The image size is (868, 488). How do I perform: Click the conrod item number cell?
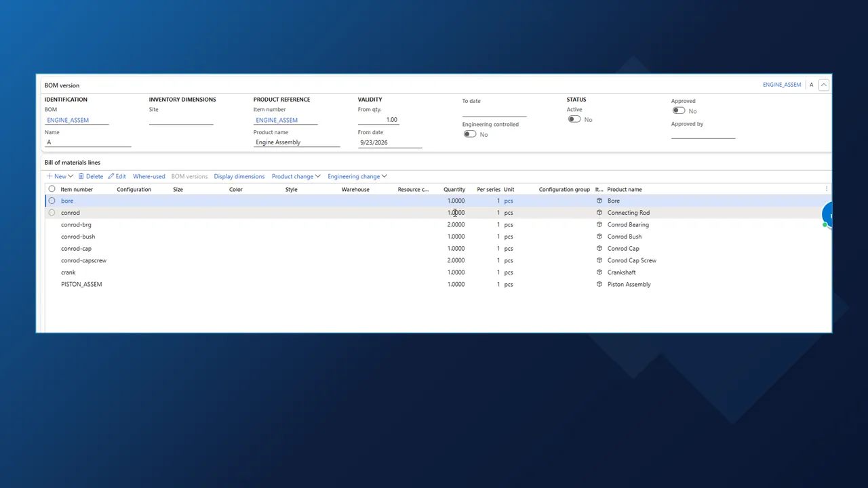[71, 213]
